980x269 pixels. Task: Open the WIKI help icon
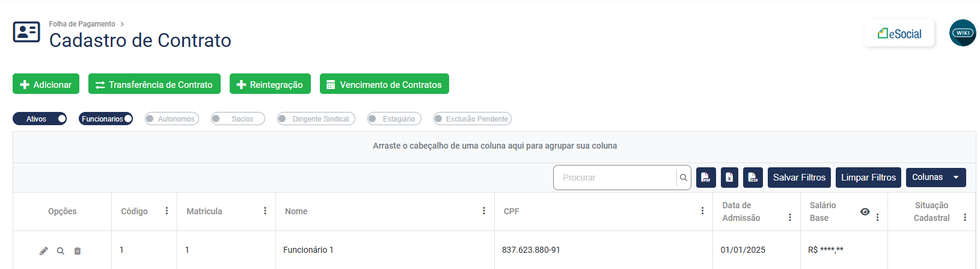[x=963, y=33]
